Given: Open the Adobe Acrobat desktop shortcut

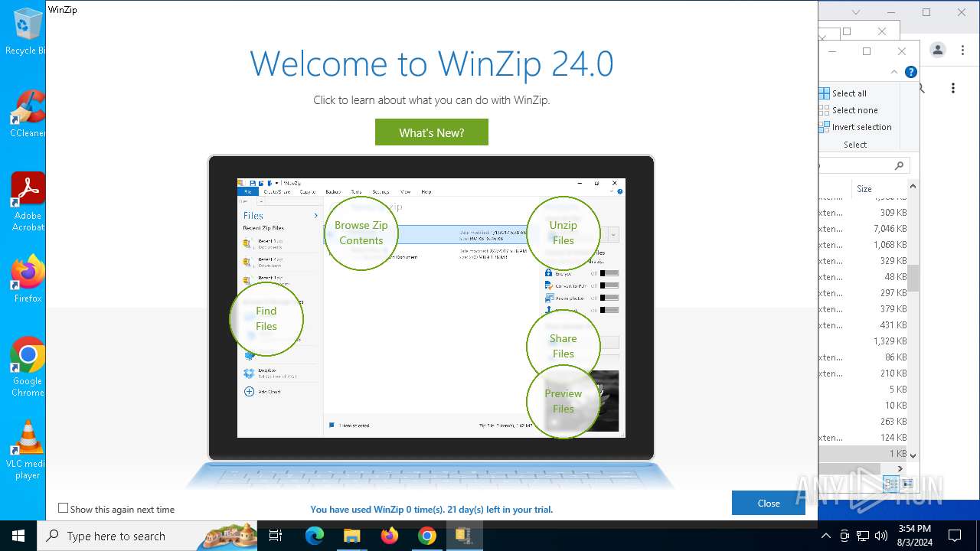Looking at the screenshot, I should (x=28, y=201).
